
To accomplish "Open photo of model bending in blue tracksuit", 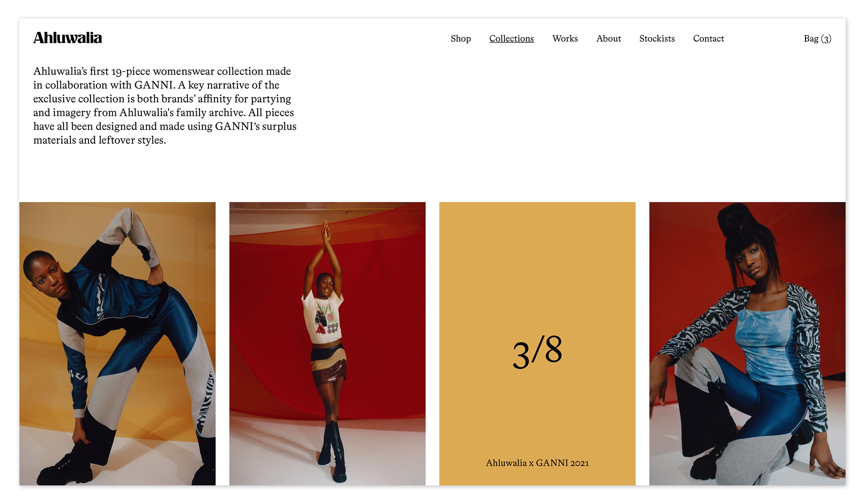I will (x=117, y=343).
